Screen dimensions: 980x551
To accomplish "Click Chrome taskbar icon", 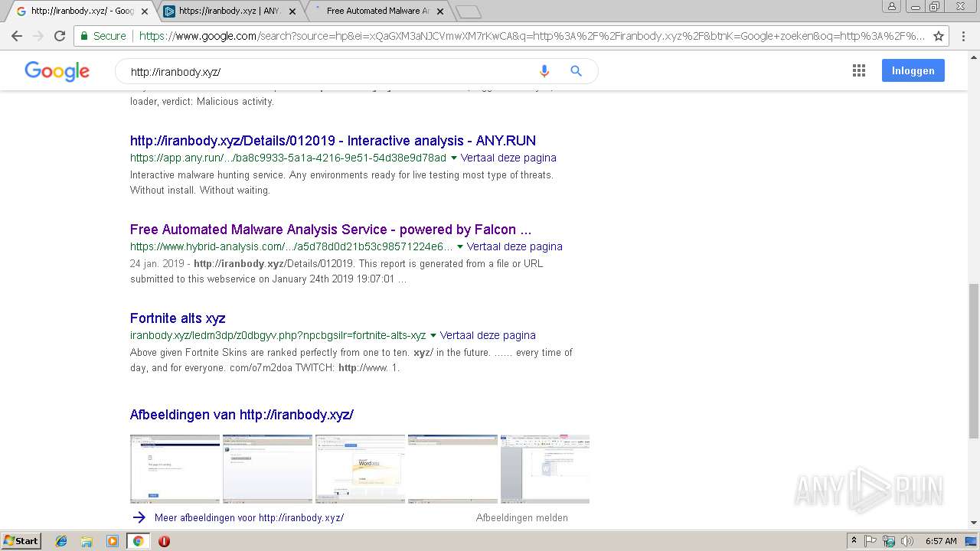I will (x=138, y=541).
